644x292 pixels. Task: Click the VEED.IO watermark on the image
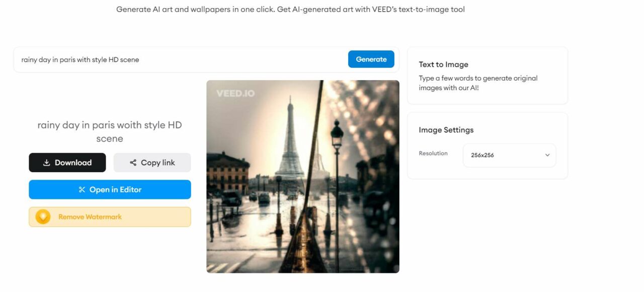[234, 93]
